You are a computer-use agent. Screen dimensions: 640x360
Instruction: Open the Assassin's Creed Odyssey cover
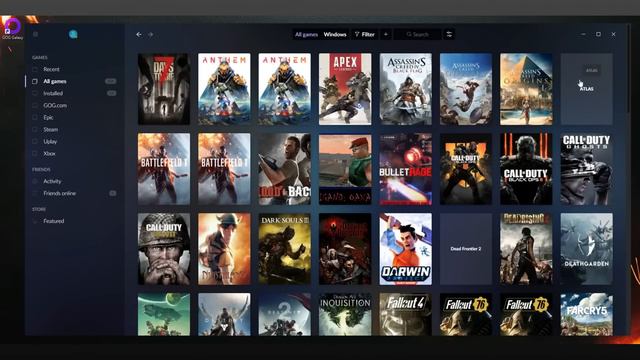click(x=466, y=89)
